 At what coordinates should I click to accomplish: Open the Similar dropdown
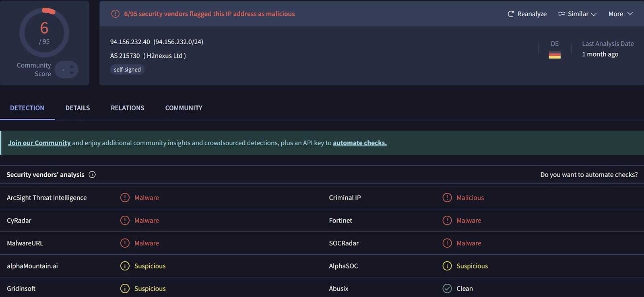[x=577, y=13]
